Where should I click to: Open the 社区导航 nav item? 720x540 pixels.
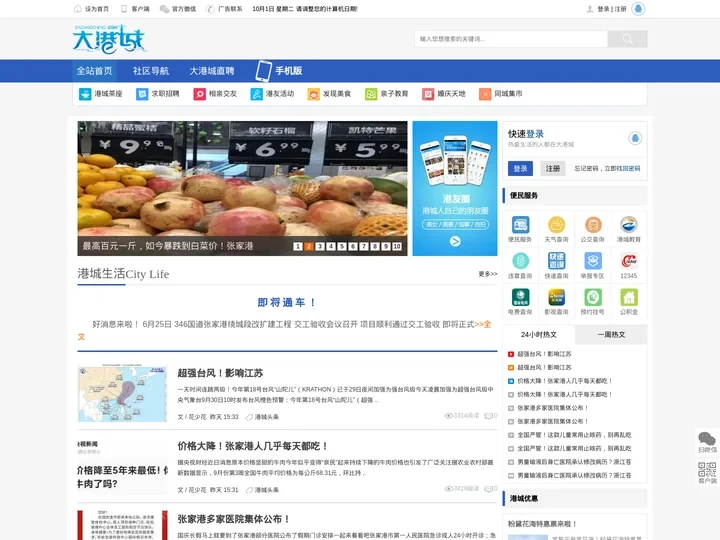[x=151, y=71]
